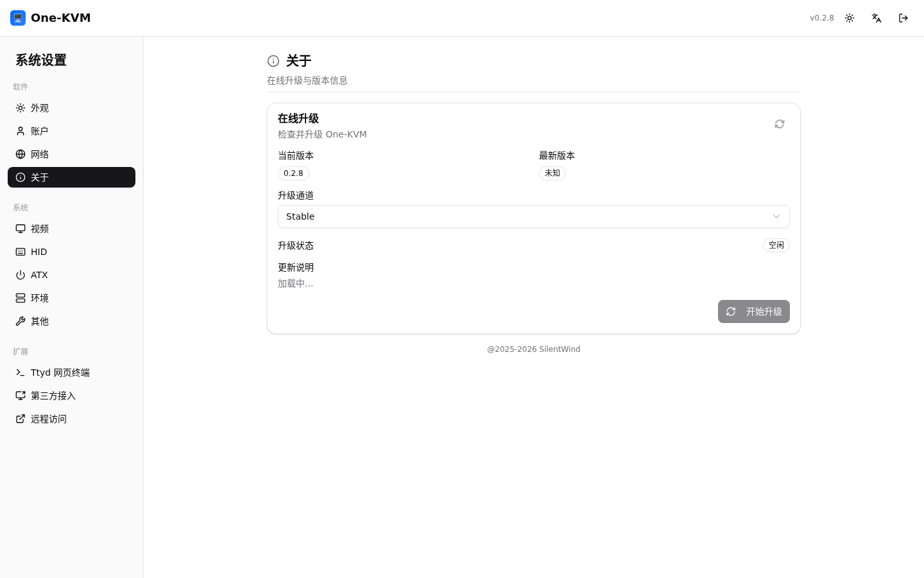Open HID settings

point(71,252)
